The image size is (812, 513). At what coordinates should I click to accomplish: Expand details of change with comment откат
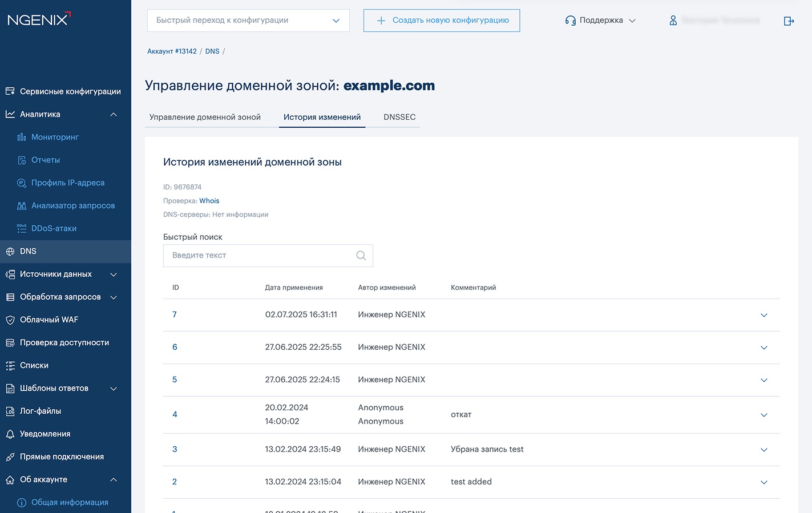[x=764, y=415]
